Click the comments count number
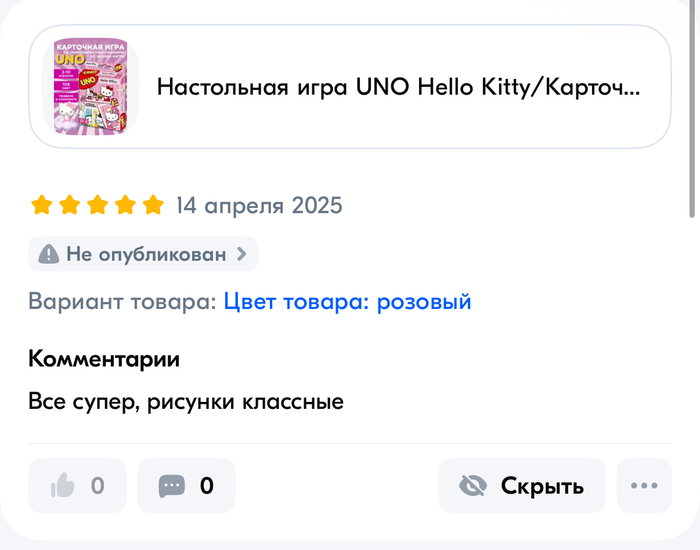 click(x=206, y=486)
